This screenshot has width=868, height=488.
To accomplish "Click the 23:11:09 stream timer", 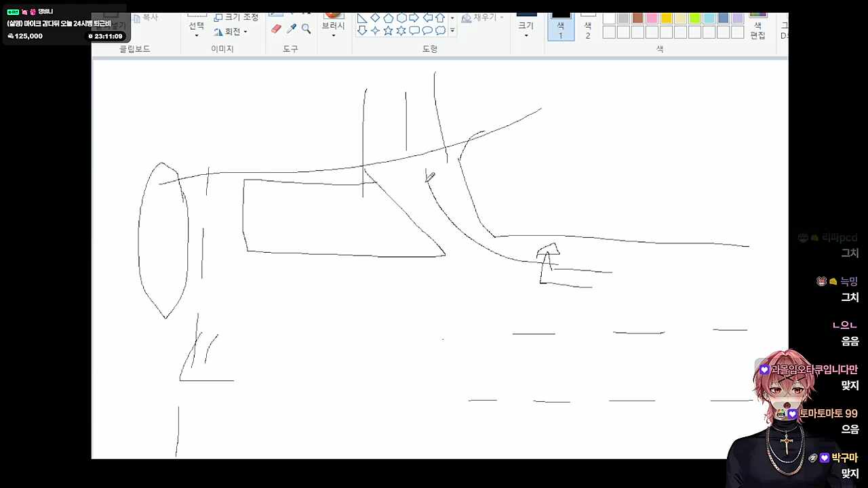I will 105,37.
